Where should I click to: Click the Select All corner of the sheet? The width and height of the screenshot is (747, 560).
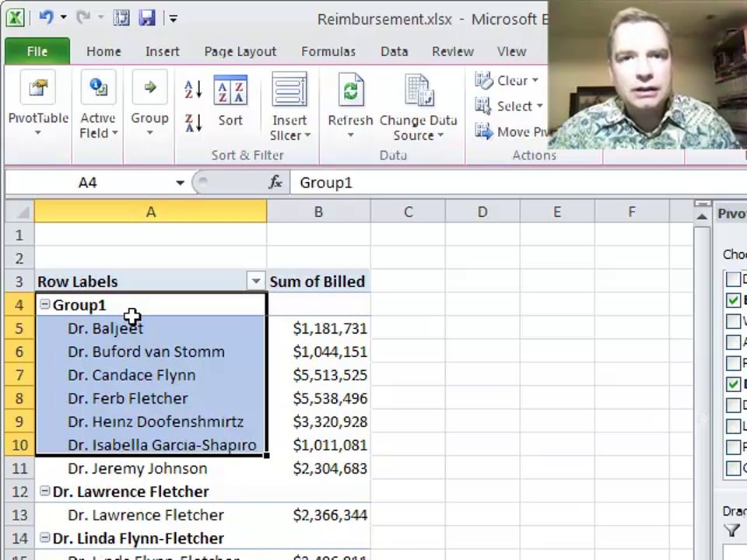tap(20, 212)
